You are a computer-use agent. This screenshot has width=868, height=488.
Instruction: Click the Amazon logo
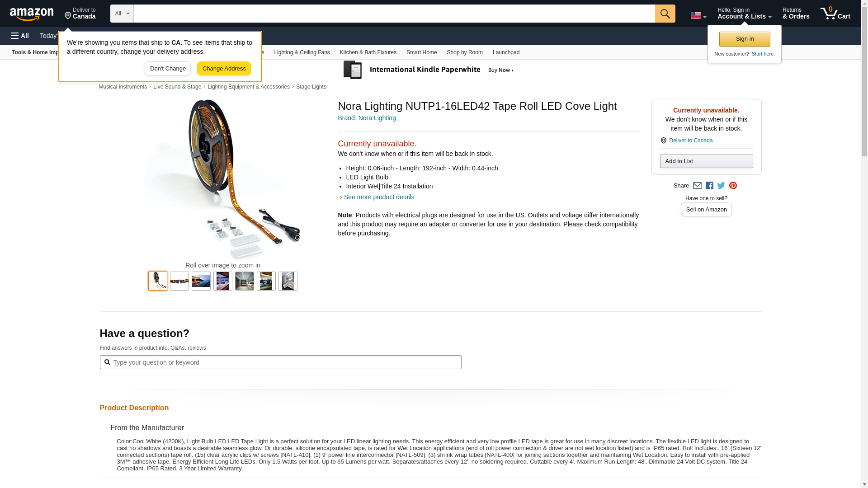tap(32, 14)
